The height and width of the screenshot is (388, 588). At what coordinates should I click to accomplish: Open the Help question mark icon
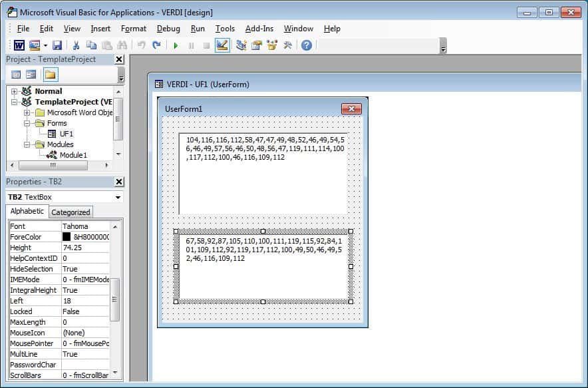click(x=307, y=45)
